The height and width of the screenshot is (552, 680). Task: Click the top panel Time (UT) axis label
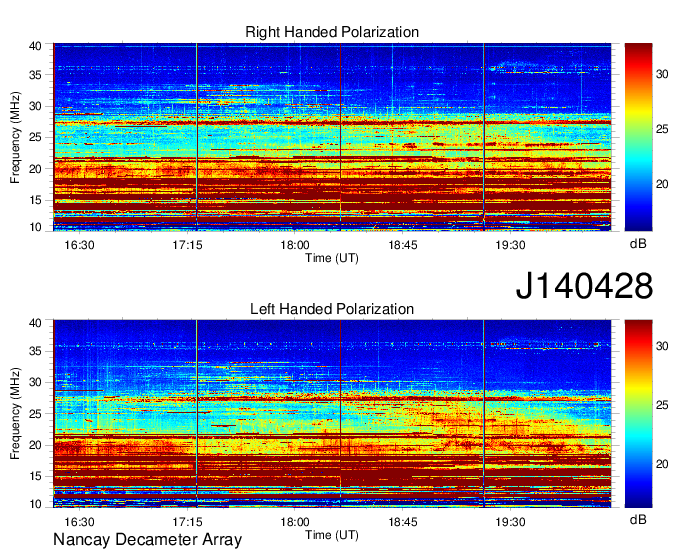pos(332,258)
